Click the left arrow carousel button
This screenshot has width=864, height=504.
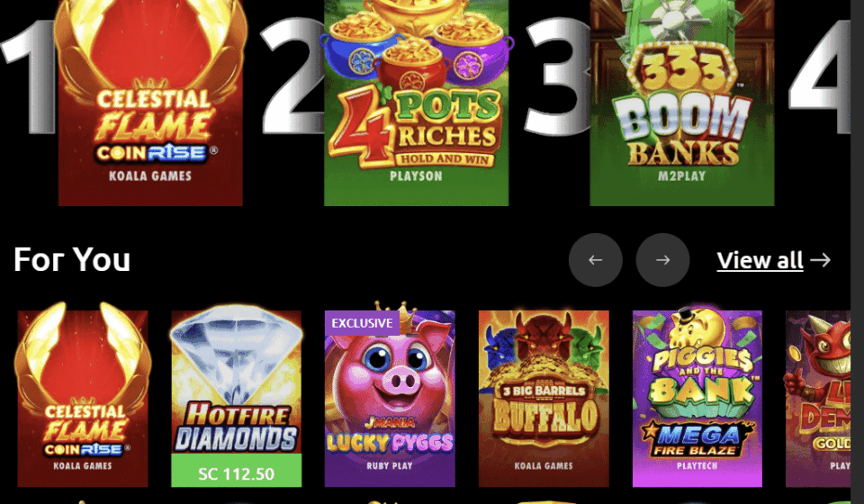tap(596, 260)
